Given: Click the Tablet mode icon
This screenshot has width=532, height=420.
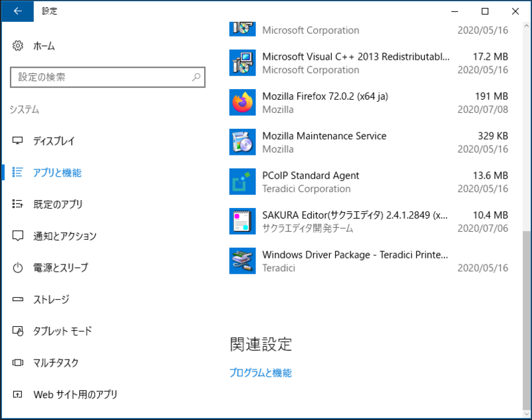Looking at the screenshot, I should pos(18,331).
